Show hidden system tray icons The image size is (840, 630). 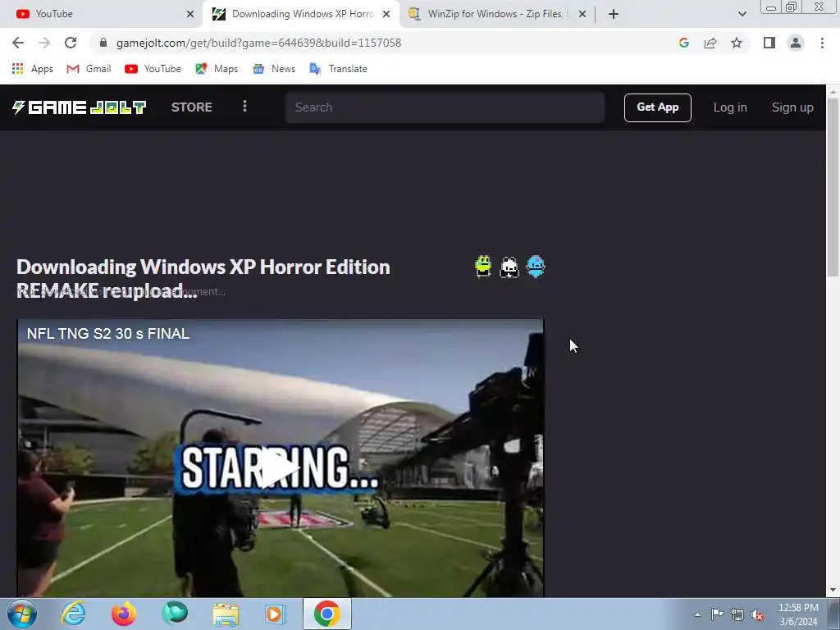click(x=697, y=614)
